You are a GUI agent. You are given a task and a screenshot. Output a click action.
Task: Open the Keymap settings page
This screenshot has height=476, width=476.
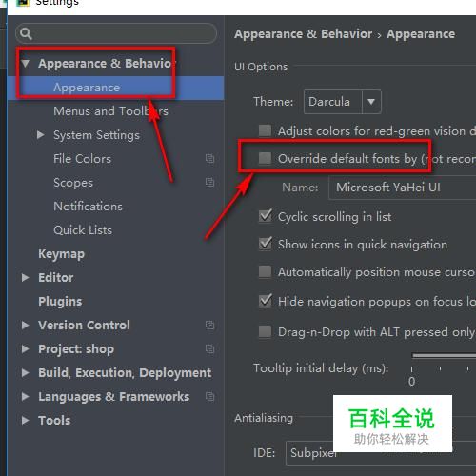61,254
